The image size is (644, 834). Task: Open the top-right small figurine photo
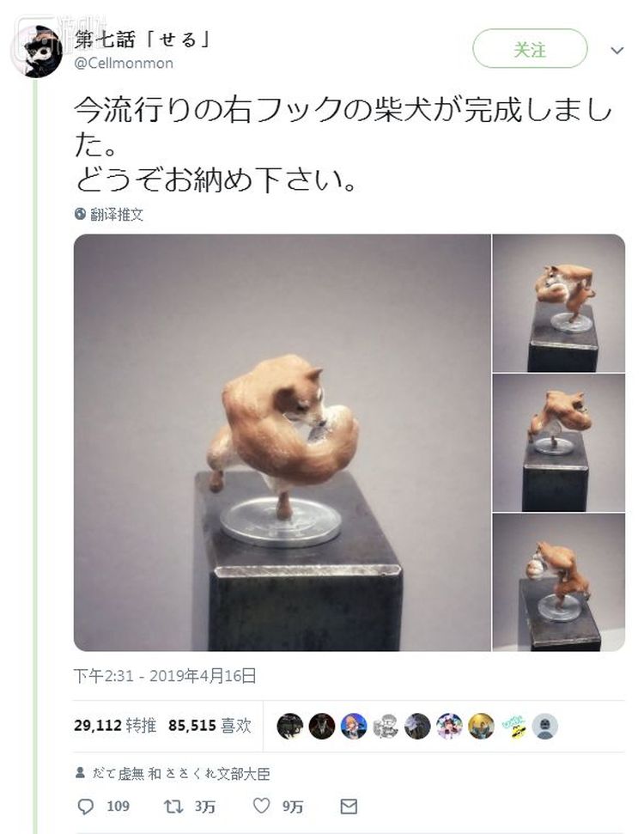pos(558,303)
